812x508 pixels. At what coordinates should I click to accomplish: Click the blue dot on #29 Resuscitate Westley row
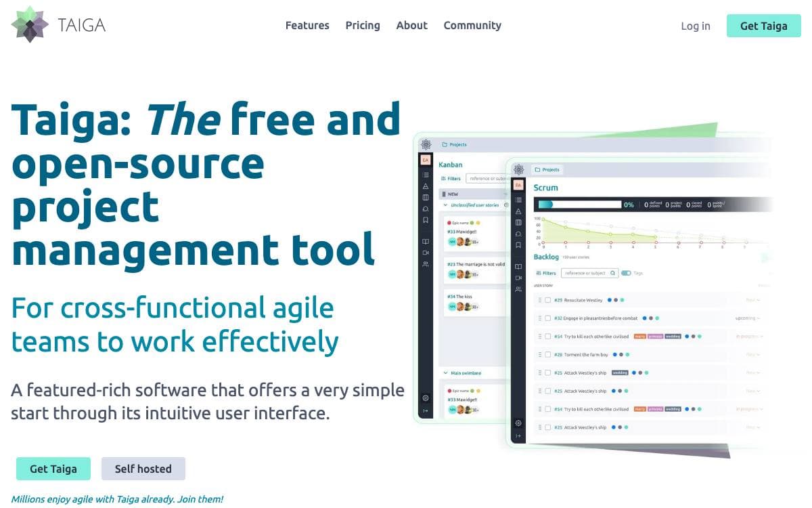pyautogui.click(x=610, y=299)
